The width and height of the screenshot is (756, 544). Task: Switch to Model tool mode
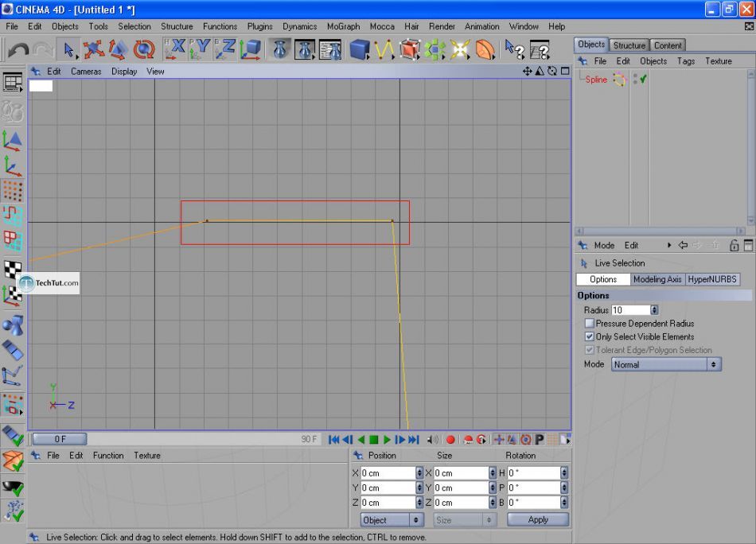pyautogui.click(x=13, y=142)
